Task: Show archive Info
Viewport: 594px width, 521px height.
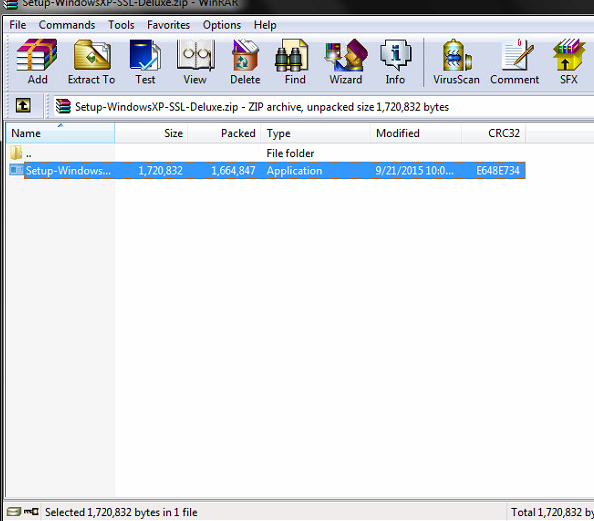Action: pos(395,62)
